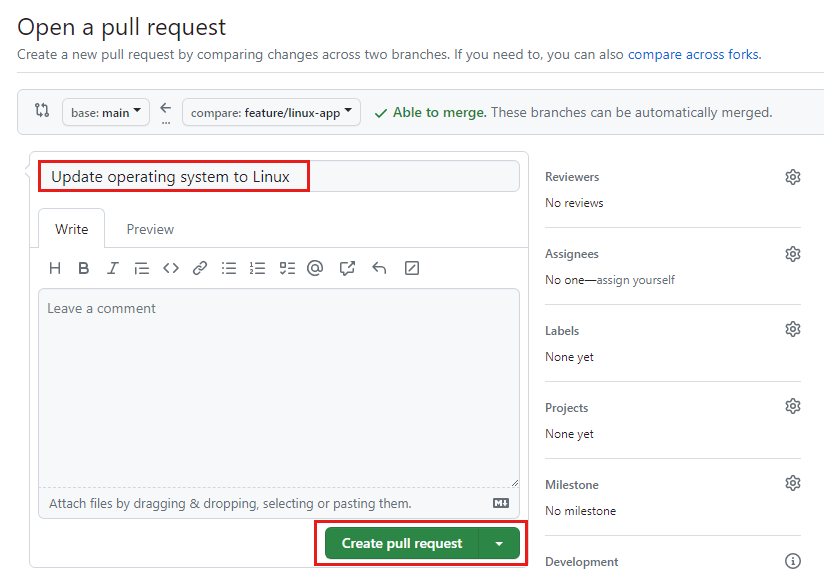Open the Reviewers gear settings
Screen dimensions: 824x581
point(792,177)
